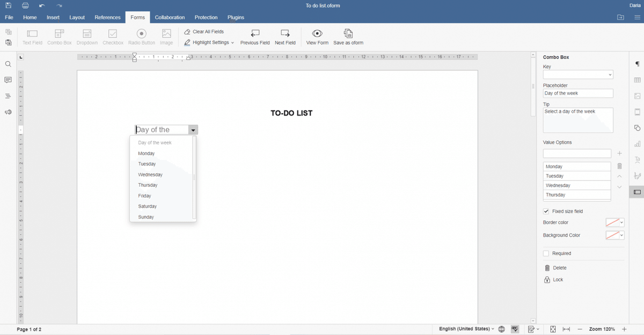This screenshot has height=335, width=644.
Task: Click Clear All Fields button
Action: 204,32
